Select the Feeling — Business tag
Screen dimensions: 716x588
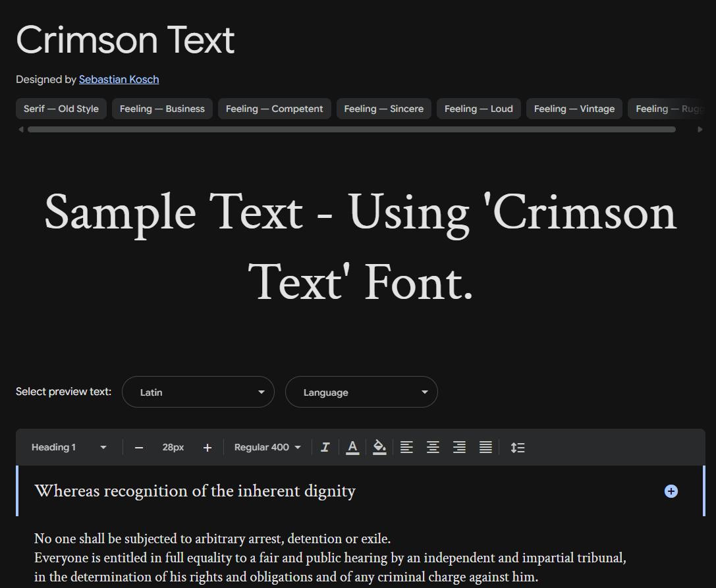tap(162, 109)
